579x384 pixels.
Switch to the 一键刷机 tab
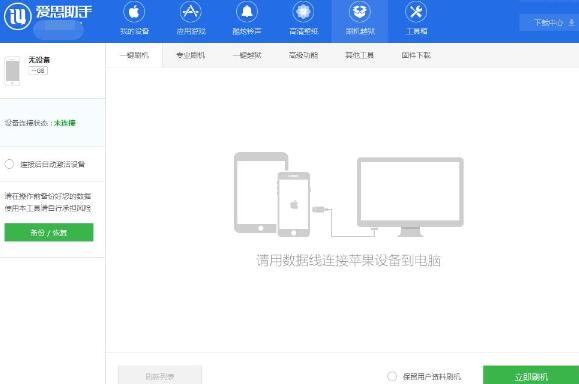134,55
